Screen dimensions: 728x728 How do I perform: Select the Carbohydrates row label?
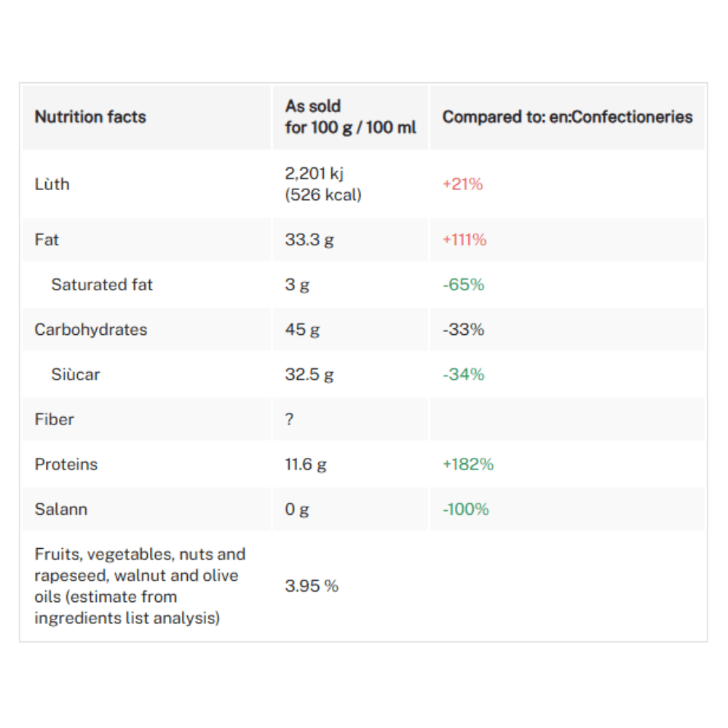[x=91, y=330]
